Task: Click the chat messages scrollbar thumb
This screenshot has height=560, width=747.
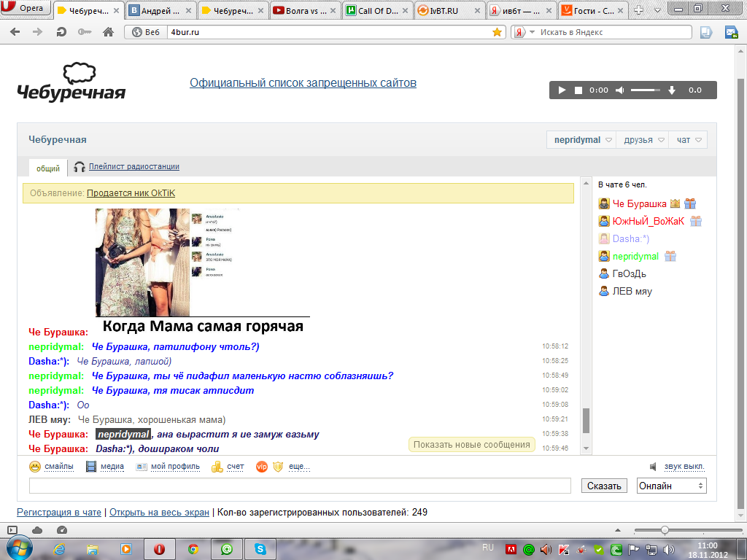Action: (586, 421)
